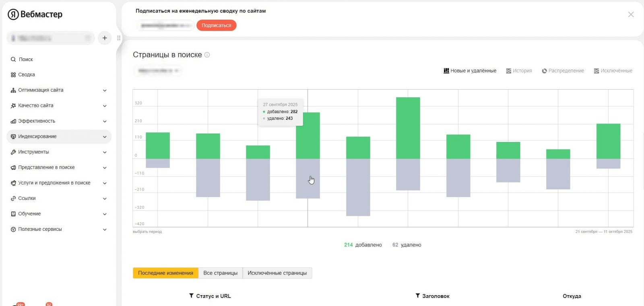Click the История chart view icon
This screenshot has height=306, width=644.
click(509, 71)
